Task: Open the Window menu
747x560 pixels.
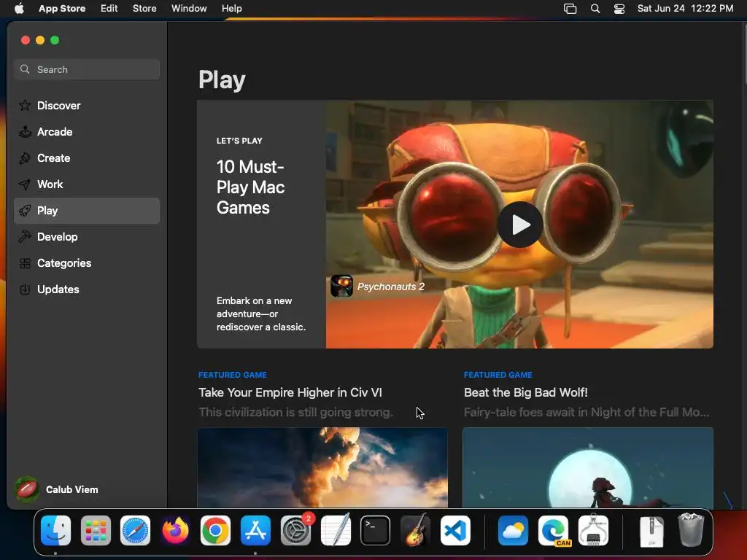Action: tap(189, 8)
